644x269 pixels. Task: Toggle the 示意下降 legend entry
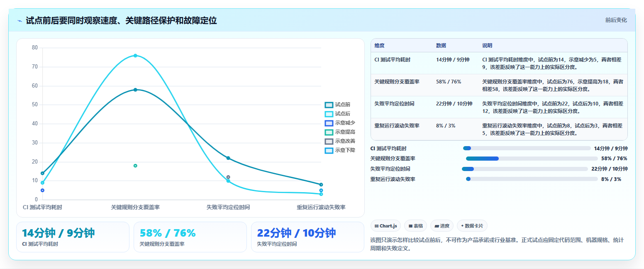pyautogui.click(x=340, y=150)
